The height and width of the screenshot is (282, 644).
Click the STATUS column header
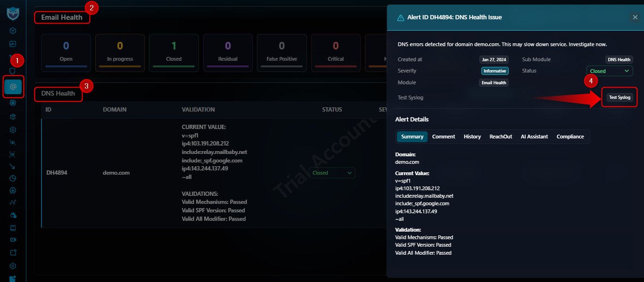click(x=332, y=109)
